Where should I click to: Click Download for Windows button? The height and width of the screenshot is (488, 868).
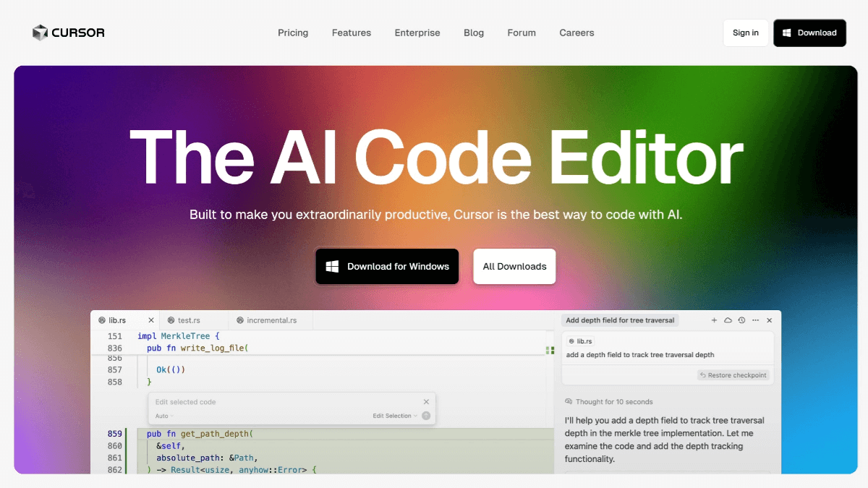pos(387,266)
